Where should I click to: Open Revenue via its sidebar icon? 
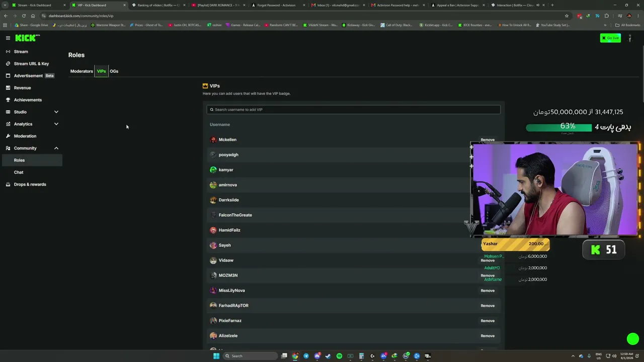click(8, 88)
